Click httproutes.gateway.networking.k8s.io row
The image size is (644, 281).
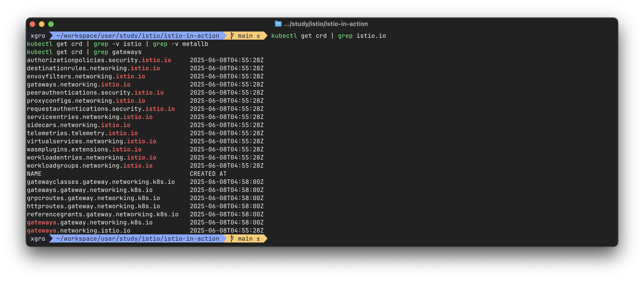pyautogui.click(x=145, y=206)
